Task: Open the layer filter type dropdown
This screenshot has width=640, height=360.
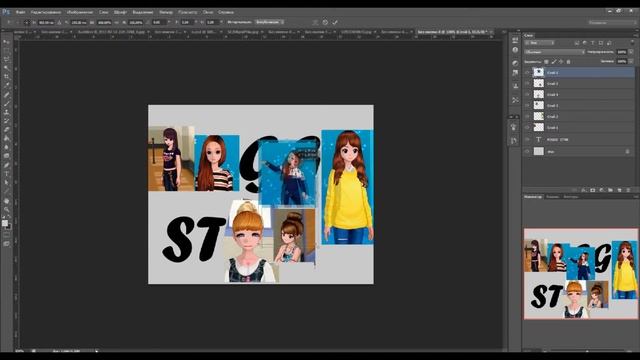Action: click(x=539, y=42)
